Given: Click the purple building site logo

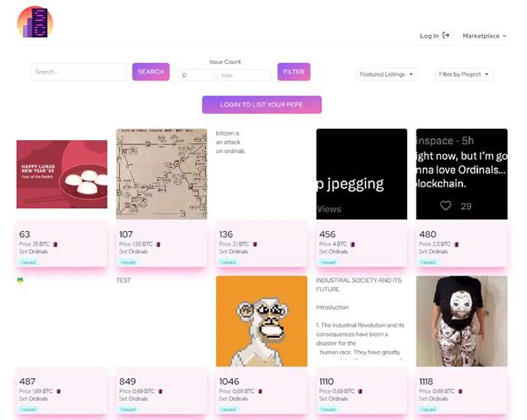Looking at the screenshot, I should point(35,22).
